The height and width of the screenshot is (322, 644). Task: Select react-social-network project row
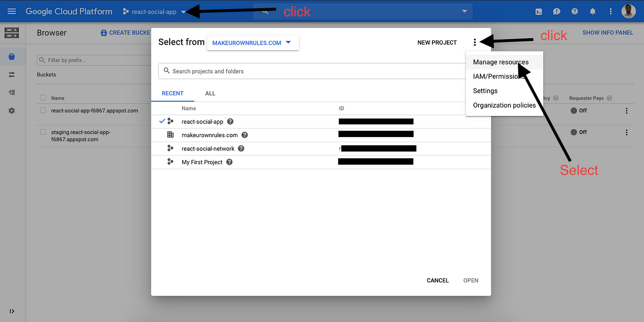(321, 149)
